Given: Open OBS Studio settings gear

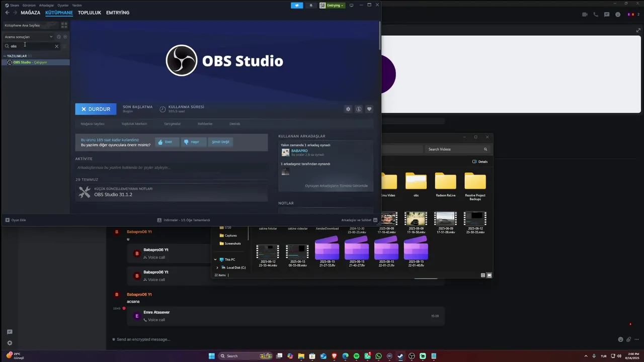Looking at the screenshot, I should [348, 109].
